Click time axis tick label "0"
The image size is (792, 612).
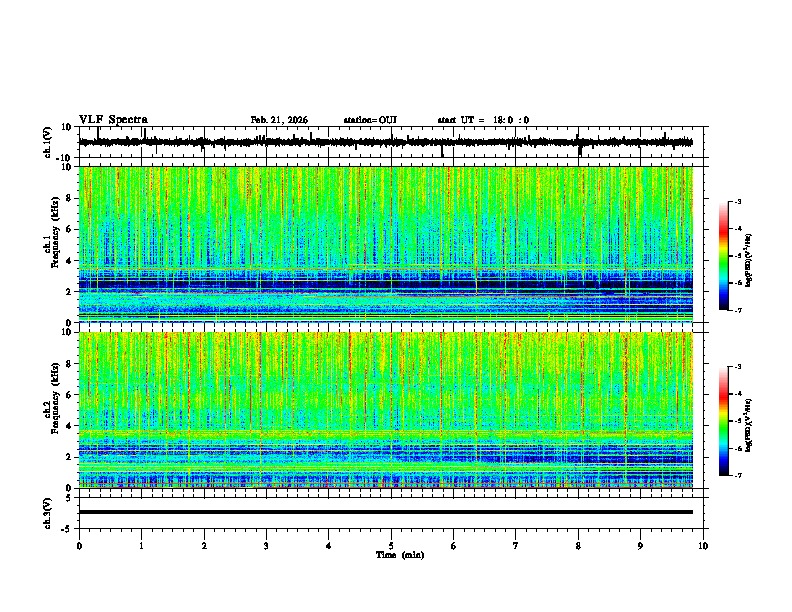coord(79,546)
